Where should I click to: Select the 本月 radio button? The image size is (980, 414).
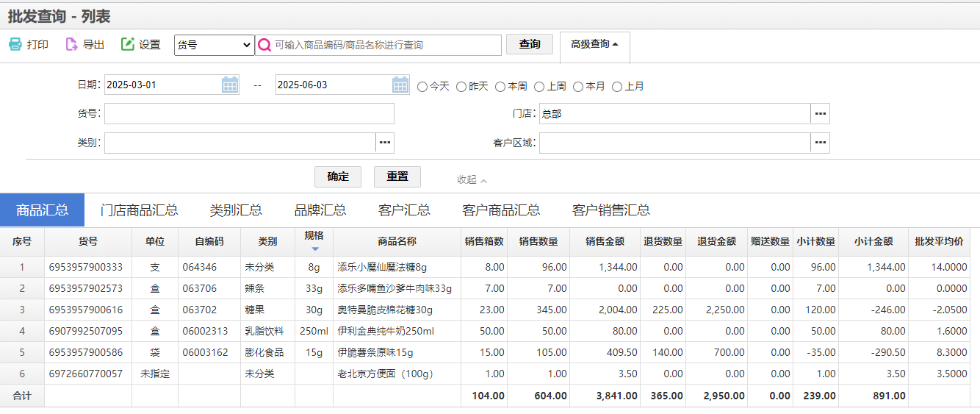578,87
